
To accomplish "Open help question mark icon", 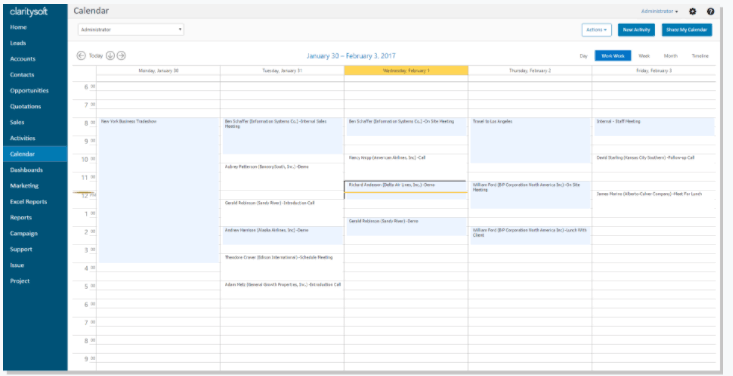I will click(711, 12).
